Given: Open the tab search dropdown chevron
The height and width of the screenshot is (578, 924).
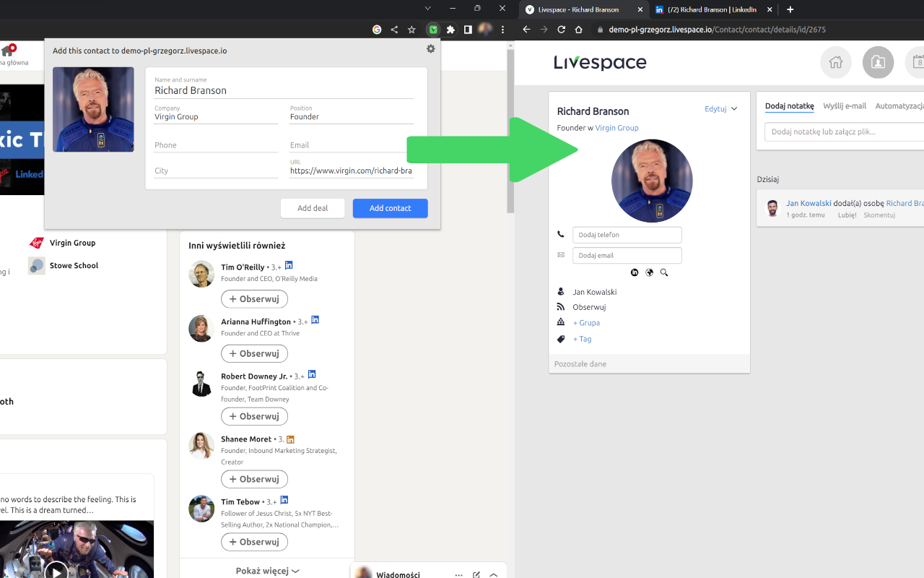Looking at the screenshot, I should [x=427, y=8].
